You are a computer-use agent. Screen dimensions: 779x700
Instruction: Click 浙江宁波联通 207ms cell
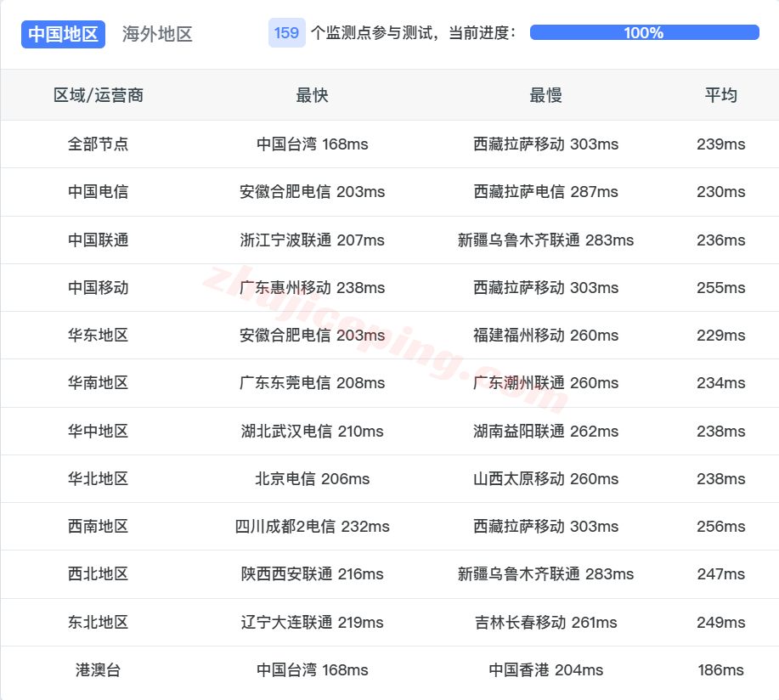pyautogui.click(x=312, y=240)
